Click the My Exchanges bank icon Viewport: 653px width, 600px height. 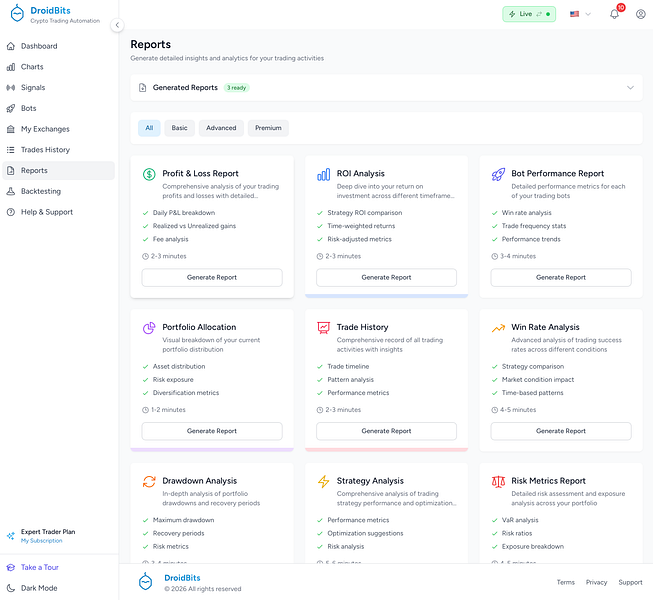click(11, 129)
